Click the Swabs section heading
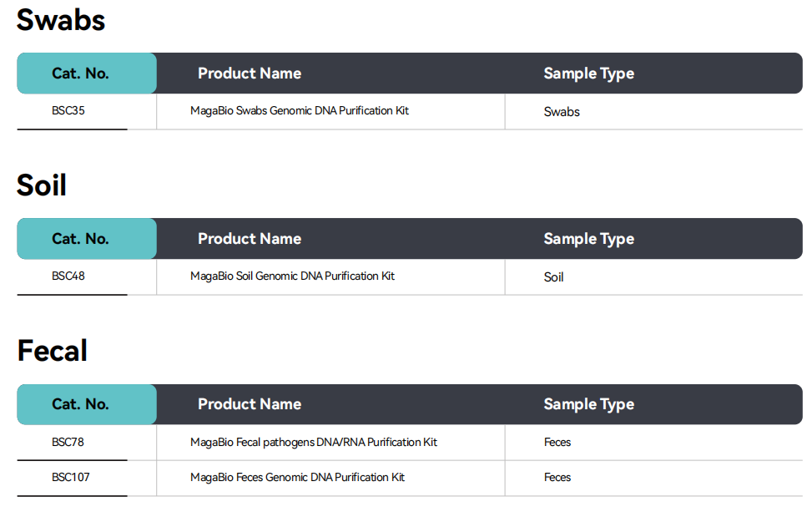812x512 pixels. (61, 19)
